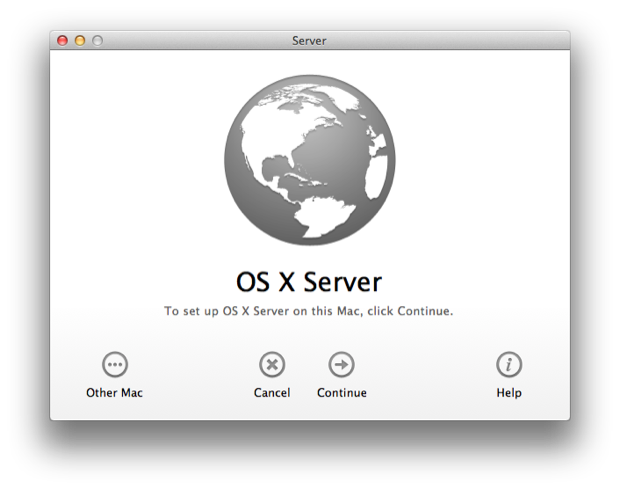Click the Cancel X circle icon
The image size is (620, 490).
pyautogui.click(x=272, y=364)
